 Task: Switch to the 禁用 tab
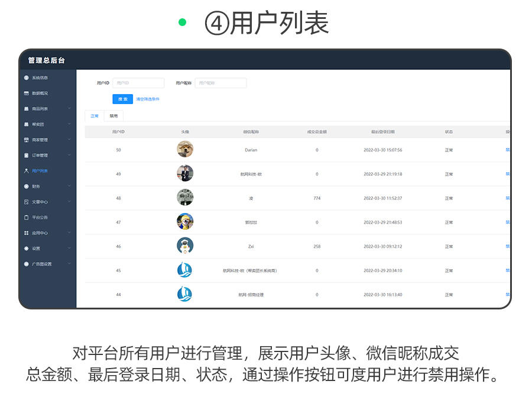[113, 116]
